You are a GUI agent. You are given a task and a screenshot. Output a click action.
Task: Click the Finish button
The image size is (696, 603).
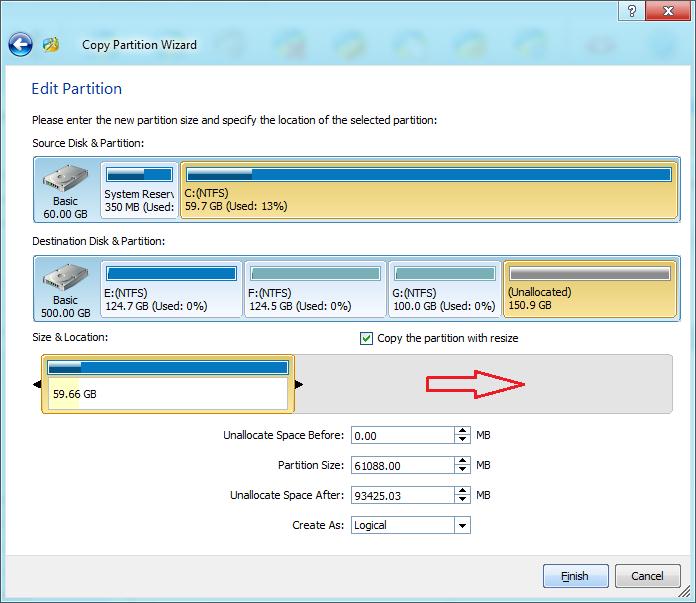click(575, 576)
